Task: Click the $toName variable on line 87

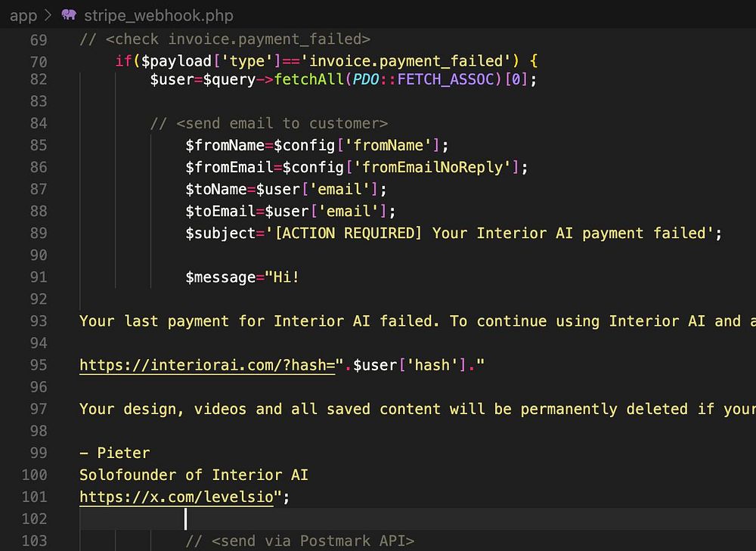Action: (x=216, y=189)
